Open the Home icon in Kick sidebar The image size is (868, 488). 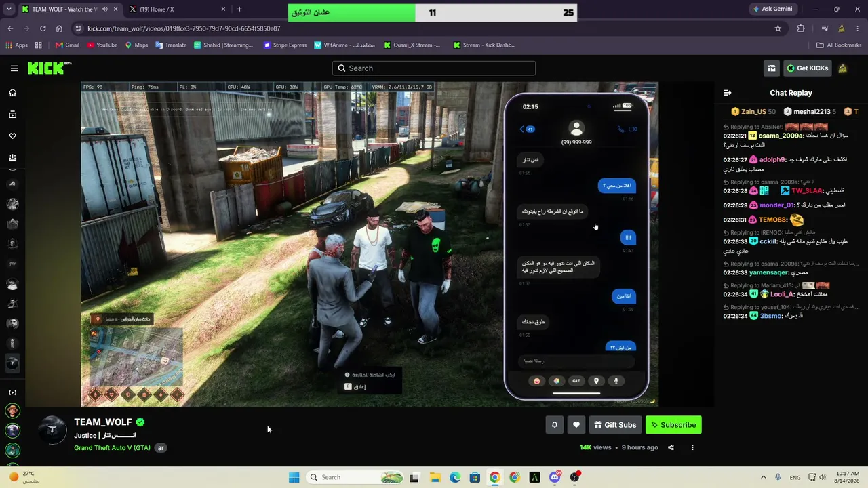[x=12, y=93]
